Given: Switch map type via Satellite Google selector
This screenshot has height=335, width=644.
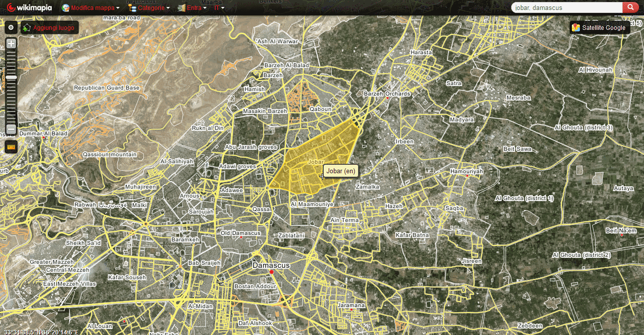Looking at the screenshot, I should (600, 27).
